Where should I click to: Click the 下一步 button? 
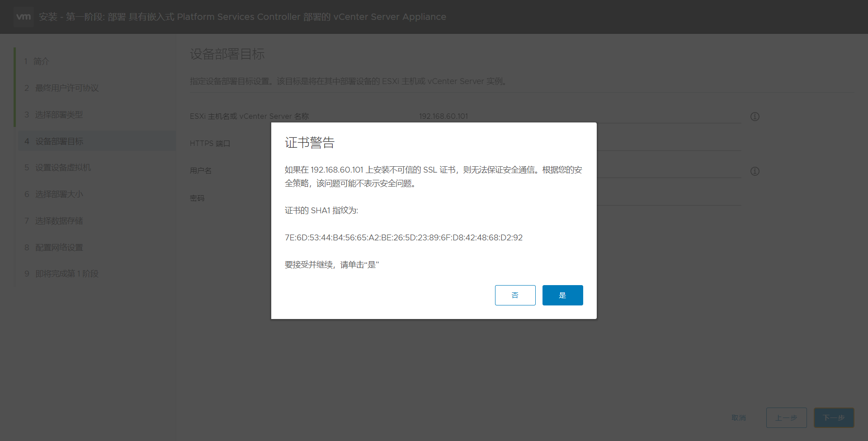pos(834,418)
